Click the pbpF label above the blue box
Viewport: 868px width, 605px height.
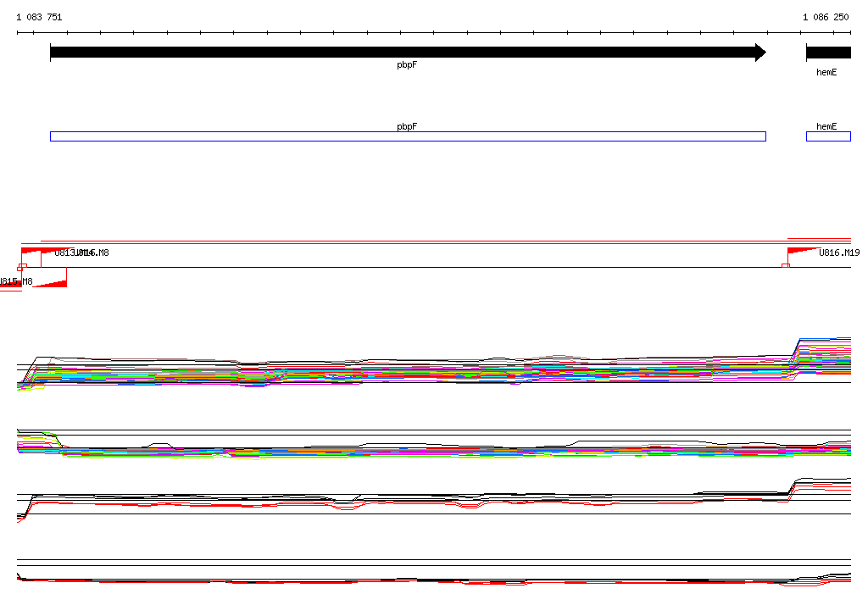[x=407, y=127]
